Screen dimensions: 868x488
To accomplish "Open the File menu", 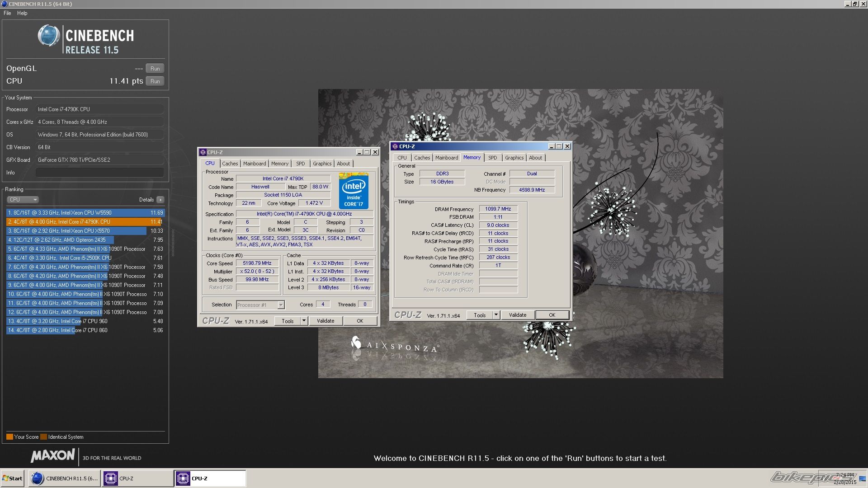I will (x=7, y=13).
